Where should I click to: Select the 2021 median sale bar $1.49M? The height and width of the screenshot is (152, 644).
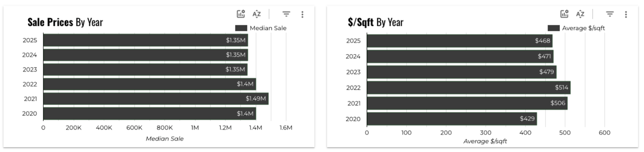156,99
